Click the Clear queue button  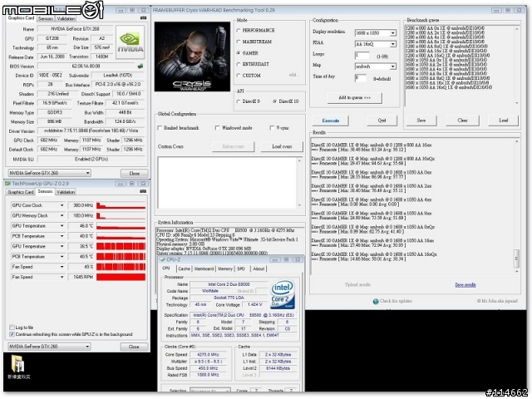(462, 121)
